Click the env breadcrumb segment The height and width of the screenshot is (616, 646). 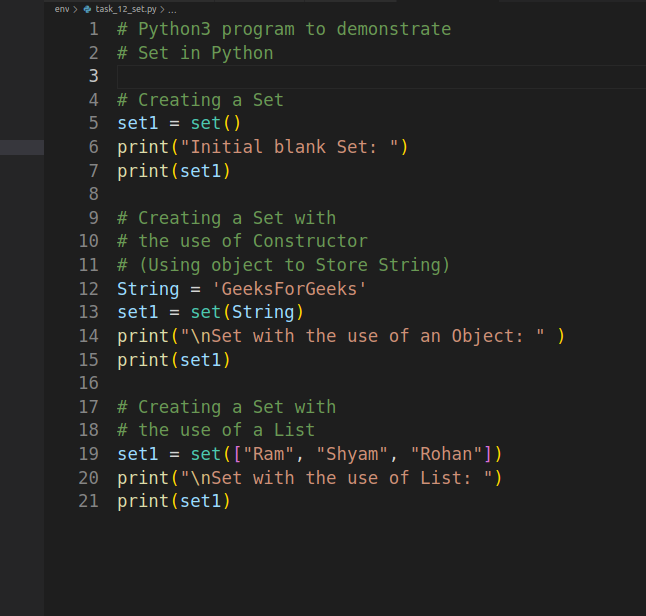(x=62, y=9)
